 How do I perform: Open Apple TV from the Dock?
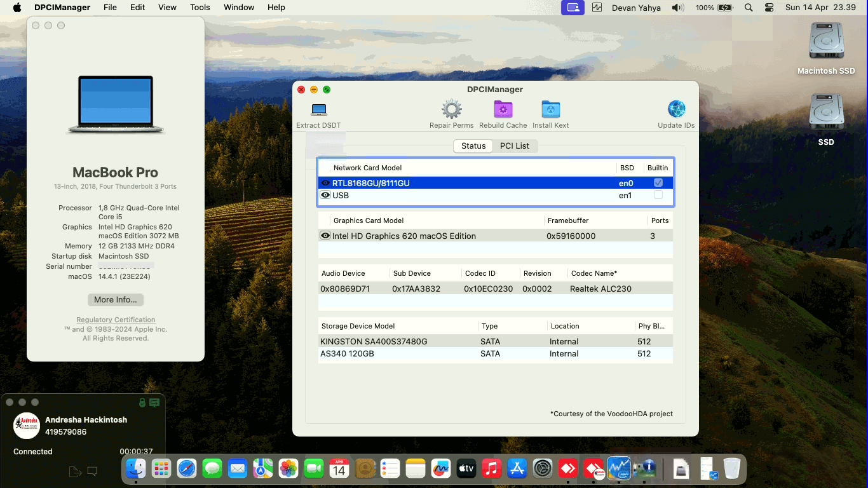(x=466, y=469)
